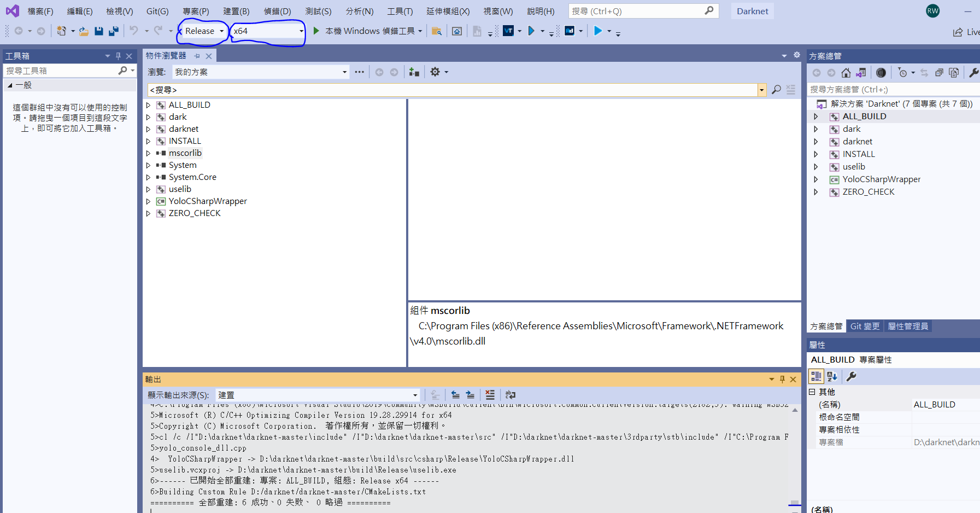Pin the Toolbox panel with the pushpin

click(x=118, y=56)
